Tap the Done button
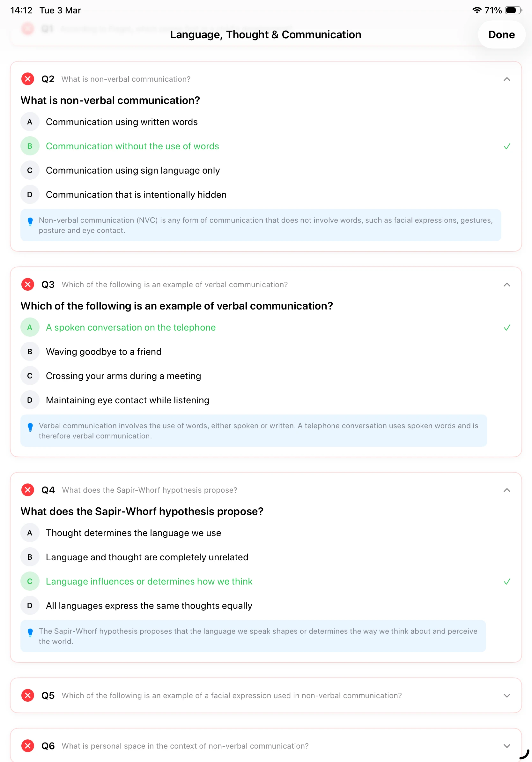This screenshot has height=762, width=532. 501,34
